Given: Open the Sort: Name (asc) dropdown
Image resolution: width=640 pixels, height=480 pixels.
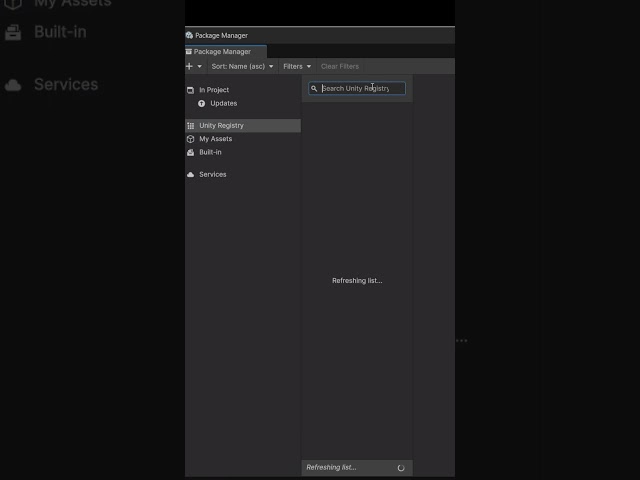Looking at the screenshot, I should click(x=242, y=66).
